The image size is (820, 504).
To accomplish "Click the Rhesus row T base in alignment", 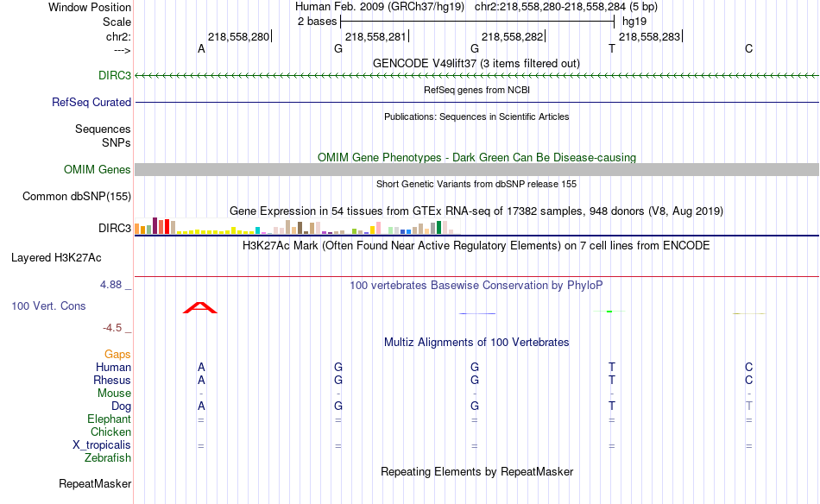I will (x=612, y=380).
